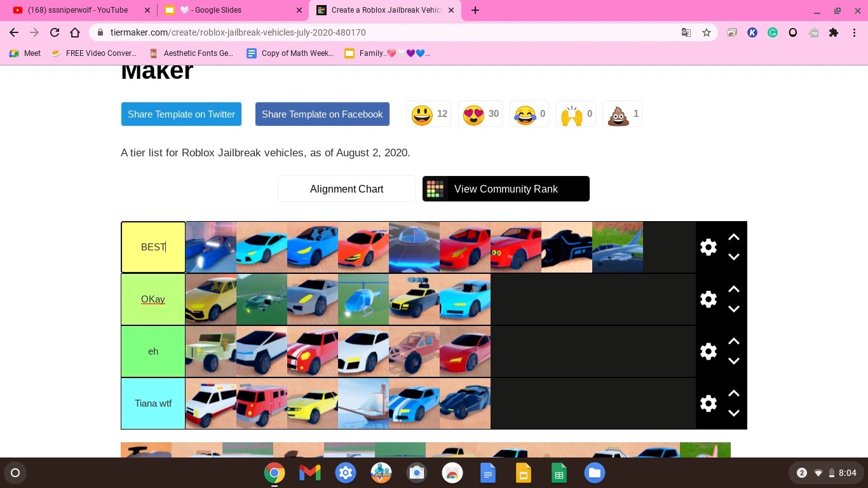Move OKay tier row up
This screenshot has width=868, height=488.
click(x=734, y=289)
